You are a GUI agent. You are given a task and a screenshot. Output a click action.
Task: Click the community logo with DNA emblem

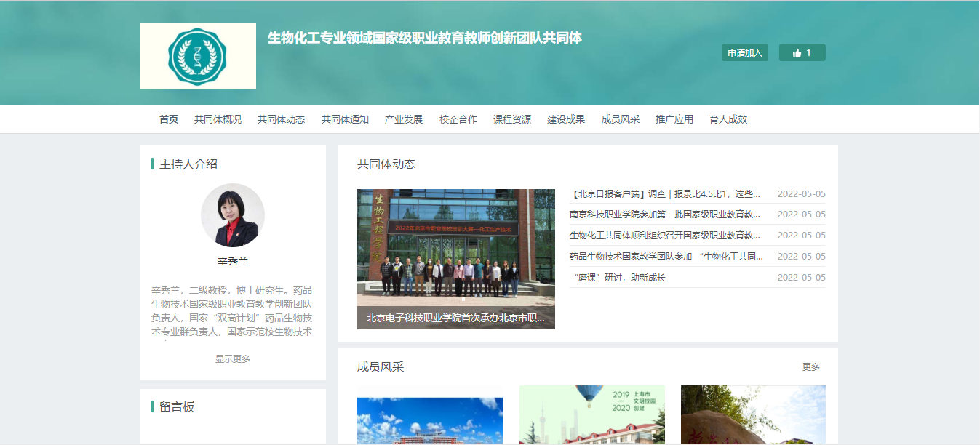point(197,56)
